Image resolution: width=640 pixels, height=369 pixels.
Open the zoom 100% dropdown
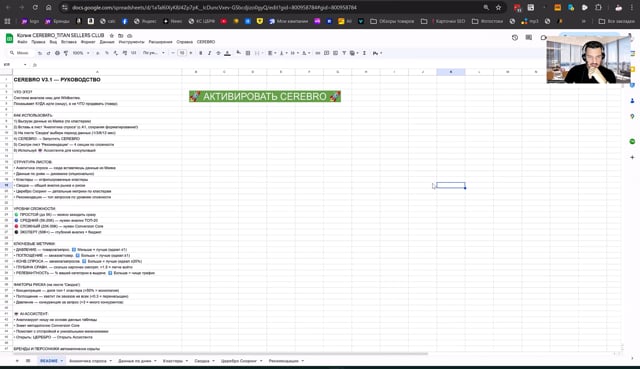coord(81,53)
